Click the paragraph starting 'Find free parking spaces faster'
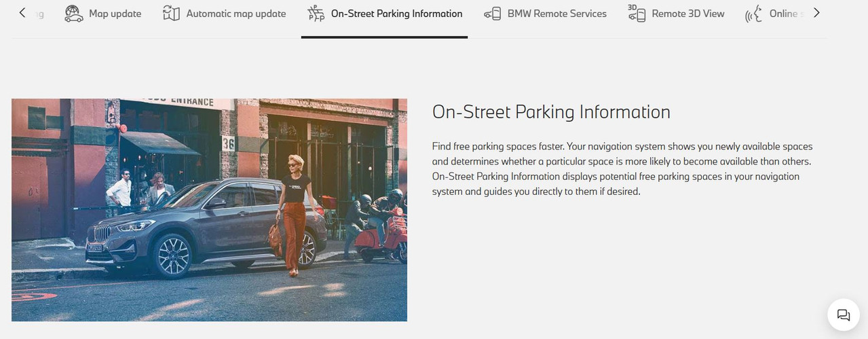 click(622, 169)
